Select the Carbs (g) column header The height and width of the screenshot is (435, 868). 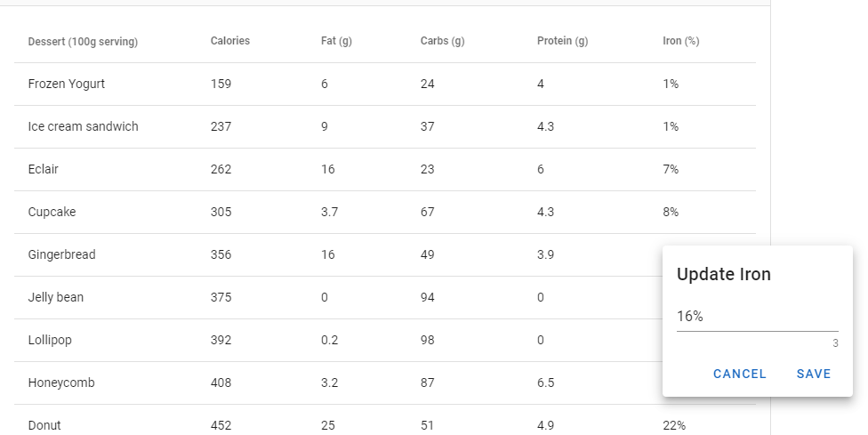tap(443, 41)
